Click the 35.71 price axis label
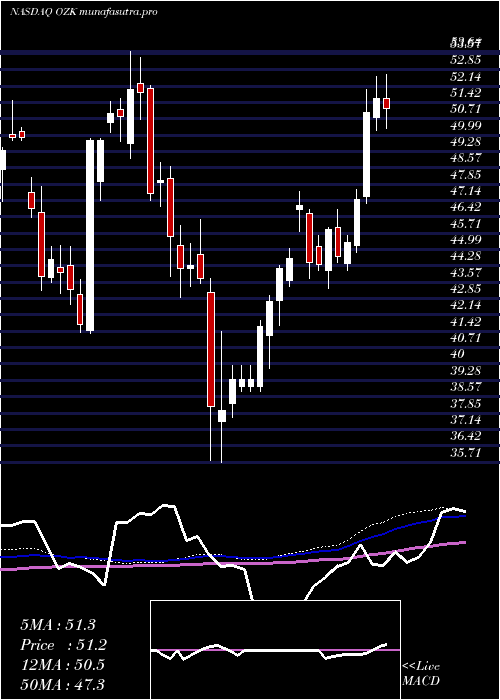Image resolution: width=500 pixels, height=700 pixels. click(466, 453)
